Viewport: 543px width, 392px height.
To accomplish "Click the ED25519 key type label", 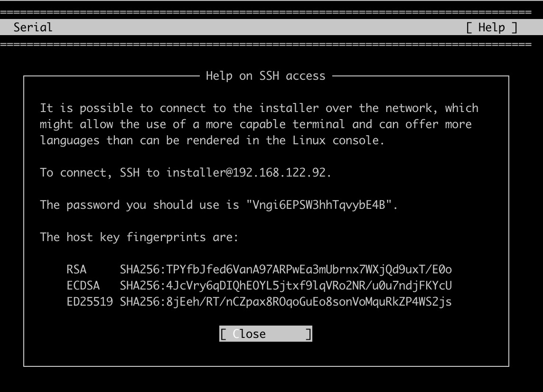I will 90,302.
